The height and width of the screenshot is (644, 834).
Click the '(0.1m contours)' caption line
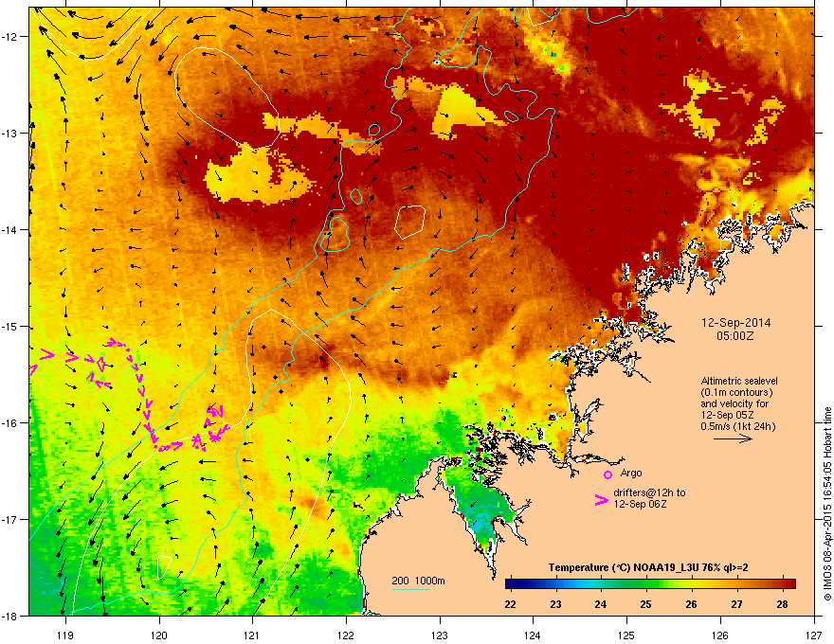point(736,392)
